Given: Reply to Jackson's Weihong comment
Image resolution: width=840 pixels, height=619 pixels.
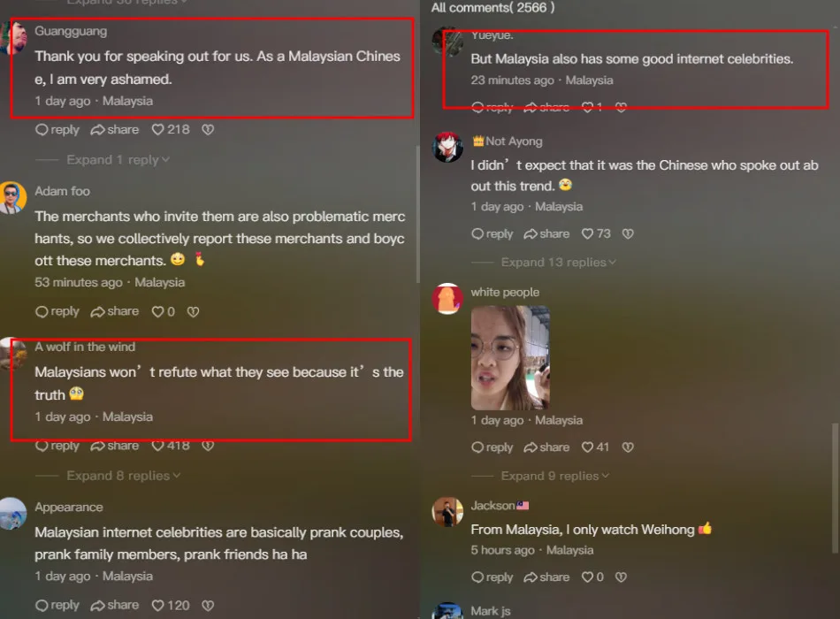Looking at the screenshot, I should tap(493, 577).
